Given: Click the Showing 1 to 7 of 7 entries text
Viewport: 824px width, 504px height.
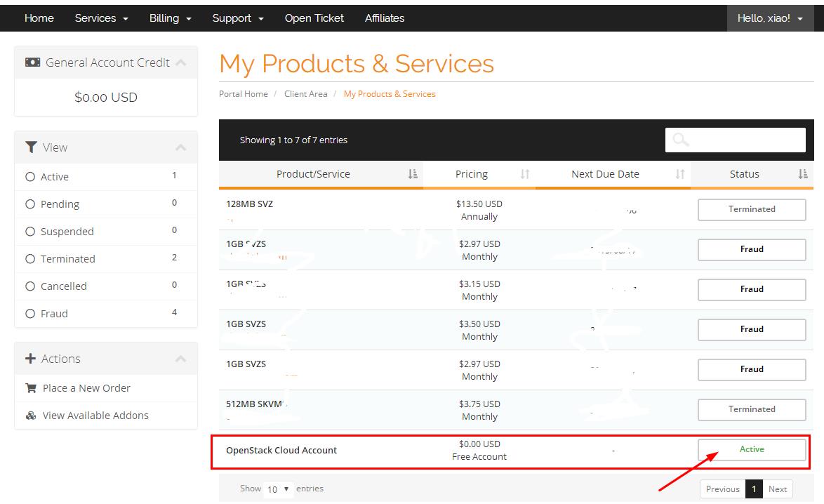Looking at the screenshot, I should point(293,140).
